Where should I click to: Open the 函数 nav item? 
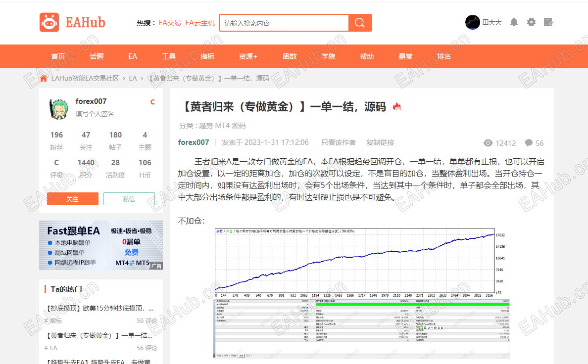tap(290, 56)
